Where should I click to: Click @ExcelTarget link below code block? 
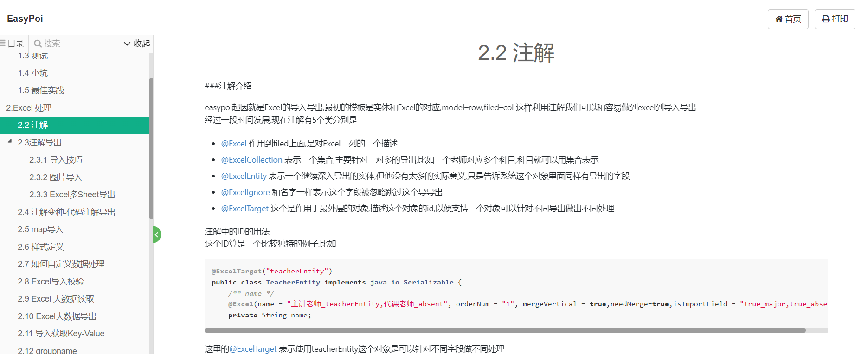253,349
